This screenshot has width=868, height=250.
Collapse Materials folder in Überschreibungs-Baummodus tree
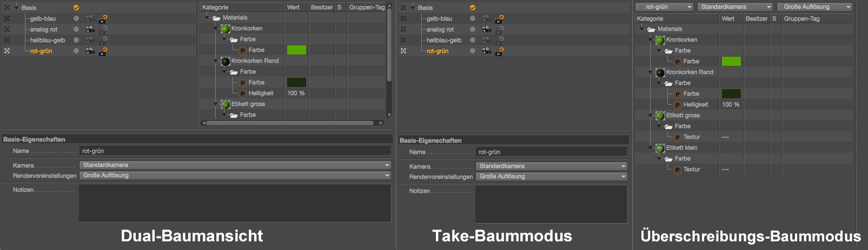click(x=642, y=29)
